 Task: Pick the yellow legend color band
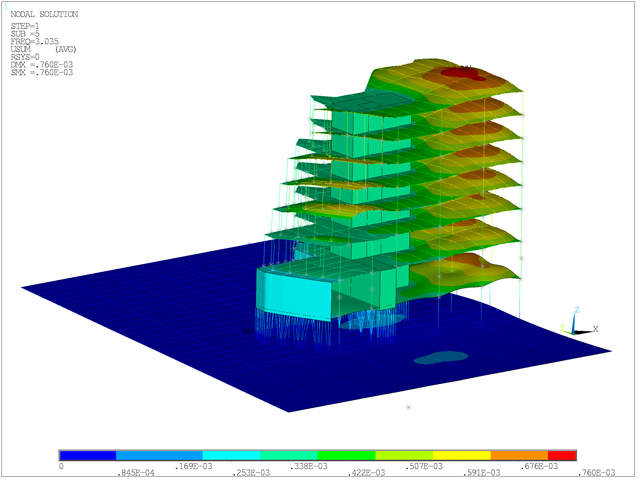point(462,455)
